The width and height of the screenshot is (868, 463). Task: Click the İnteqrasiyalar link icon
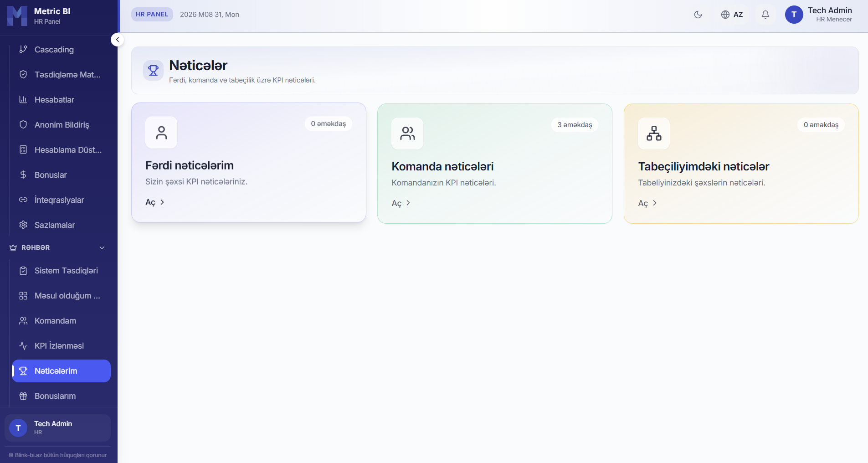(x=23, y=200)
